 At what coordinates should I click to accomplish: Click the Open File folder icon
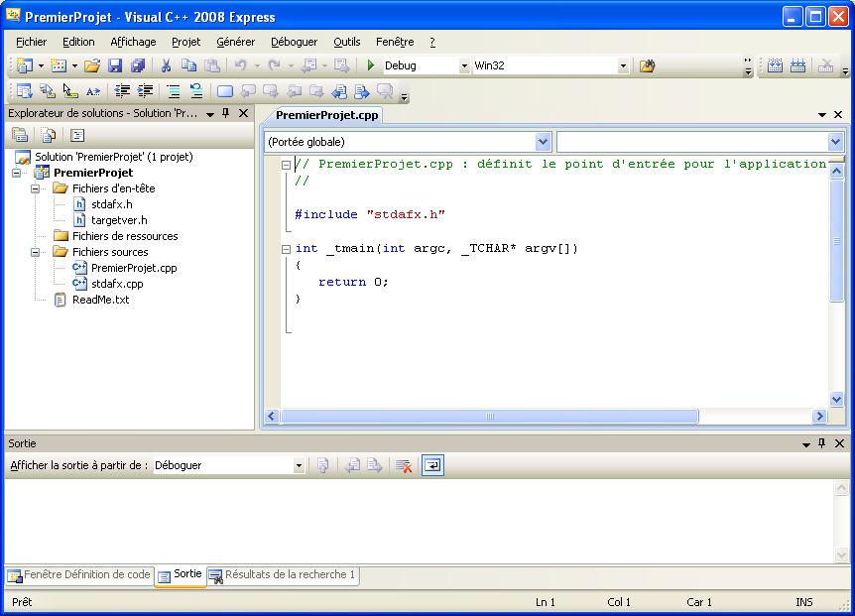pos(91,65)
